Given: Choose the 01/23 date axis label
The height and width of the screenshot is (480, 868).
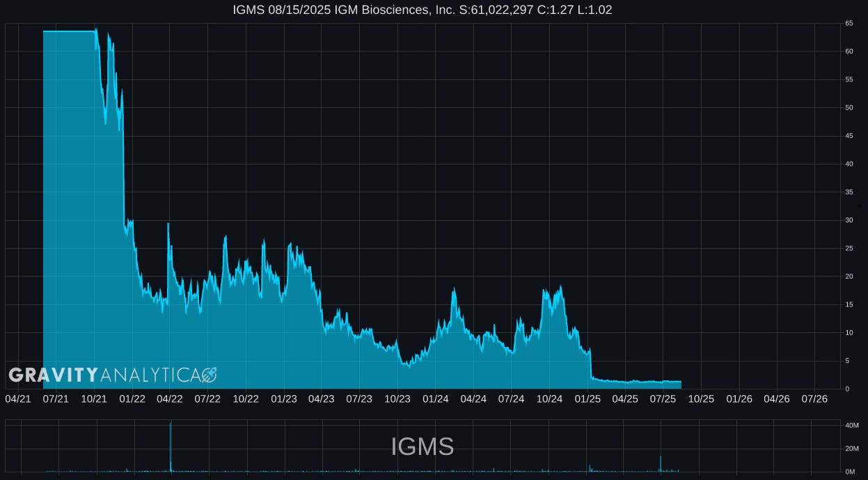Looking at the screenshot, I should click(284, 399).
